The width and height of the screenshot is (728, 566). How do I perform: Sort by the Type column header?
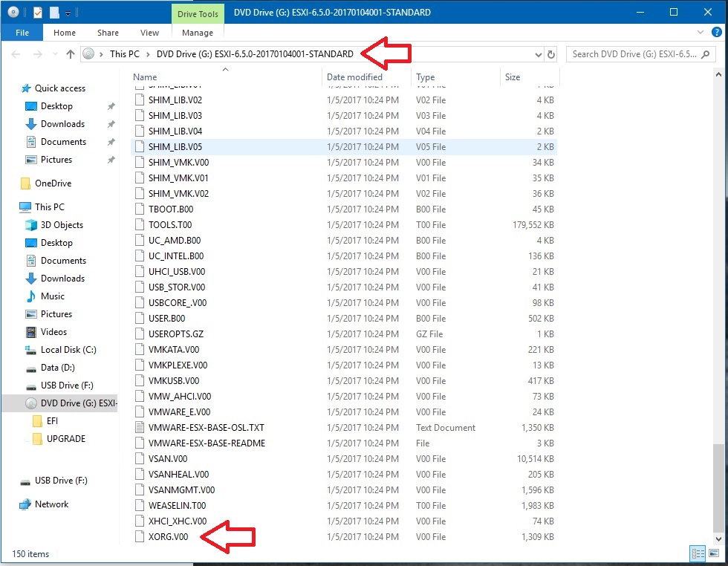(425, 77)
